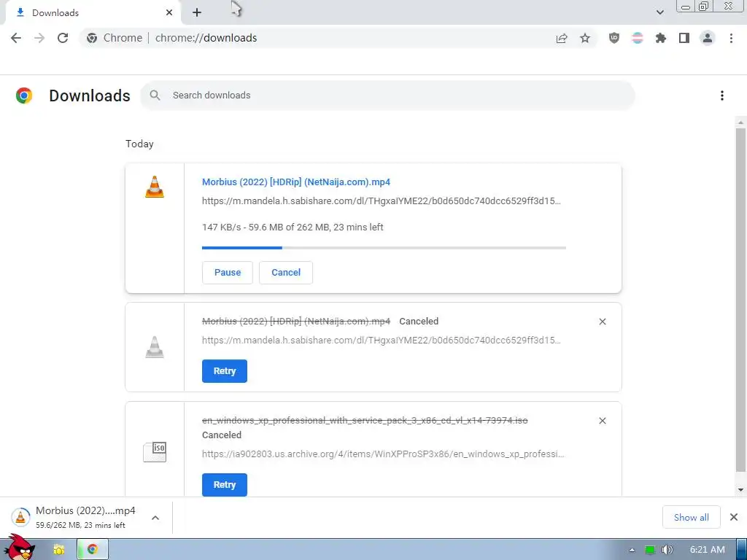Click the Chrome site info chip

(x=115, y=38)
